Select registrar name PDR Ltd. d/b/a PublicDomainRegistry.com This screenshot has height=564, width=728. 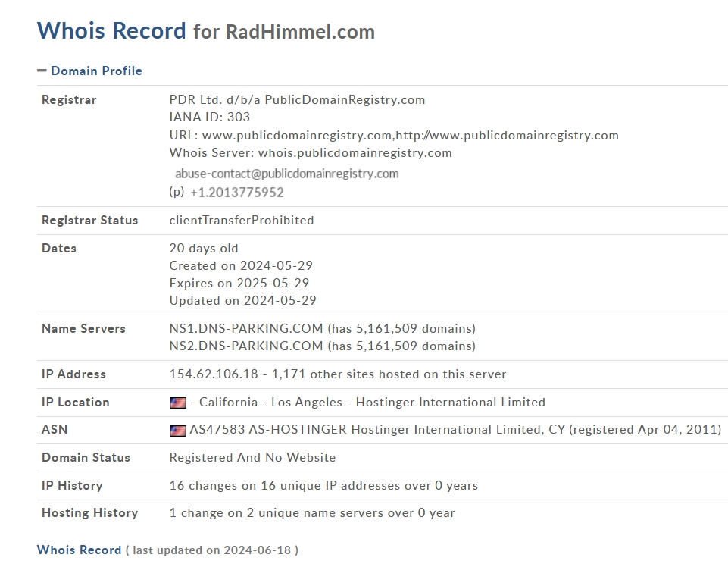[x=297, y=100]
